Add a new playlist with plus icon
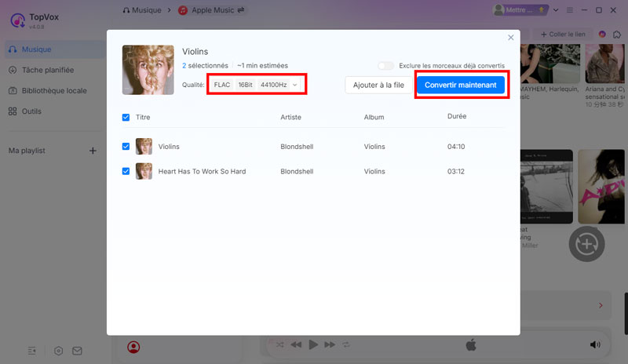 pos(93,151)
